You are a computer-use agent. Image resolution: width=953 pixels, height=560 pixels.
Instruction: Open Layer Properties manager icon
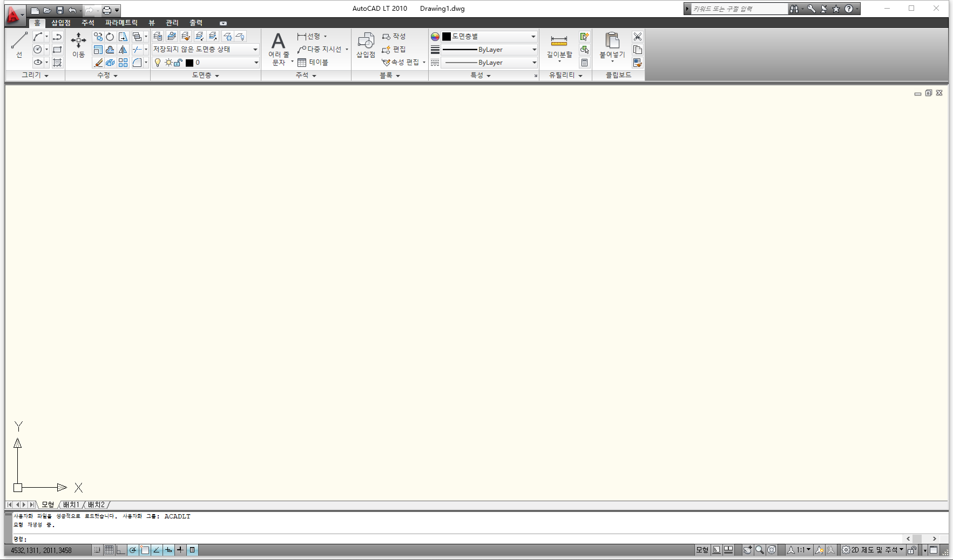158,36
